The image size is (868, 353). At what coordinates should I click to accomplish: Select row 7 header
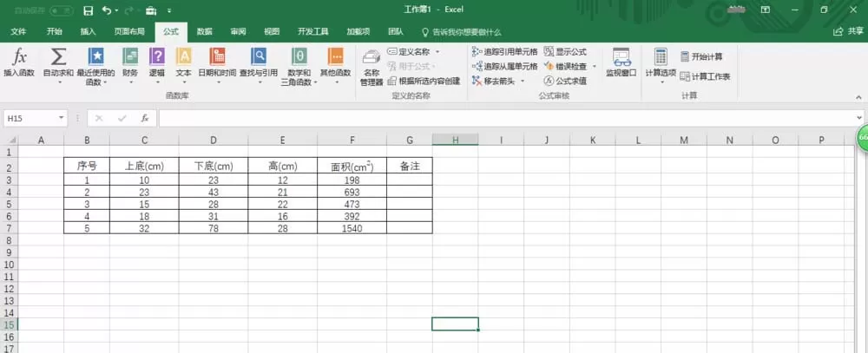pos(9,227)
